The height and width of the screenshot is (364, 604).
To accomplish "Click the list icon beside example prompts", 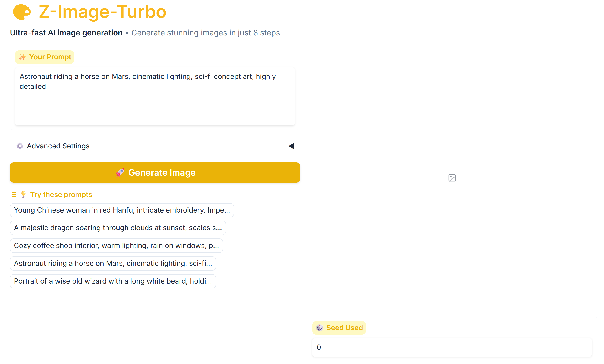I will (13, 195).
